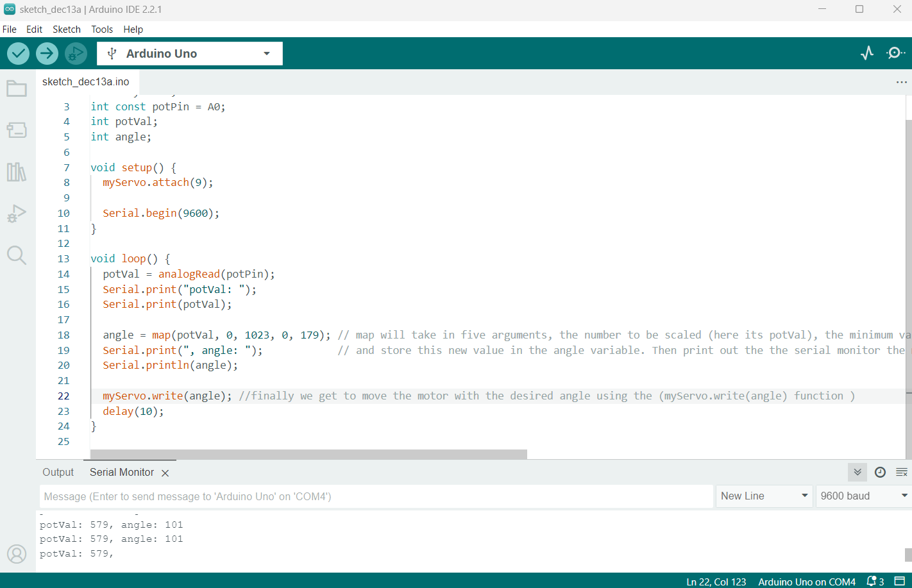Image resolution: width=912 pixels, height=588 pixels.
Task: Open the Library Manager books icon
Action: coord(17,172)
